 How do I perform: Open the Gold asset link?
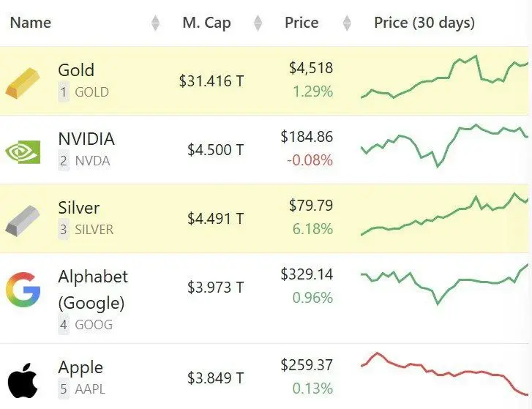click(x=76, y=70)
